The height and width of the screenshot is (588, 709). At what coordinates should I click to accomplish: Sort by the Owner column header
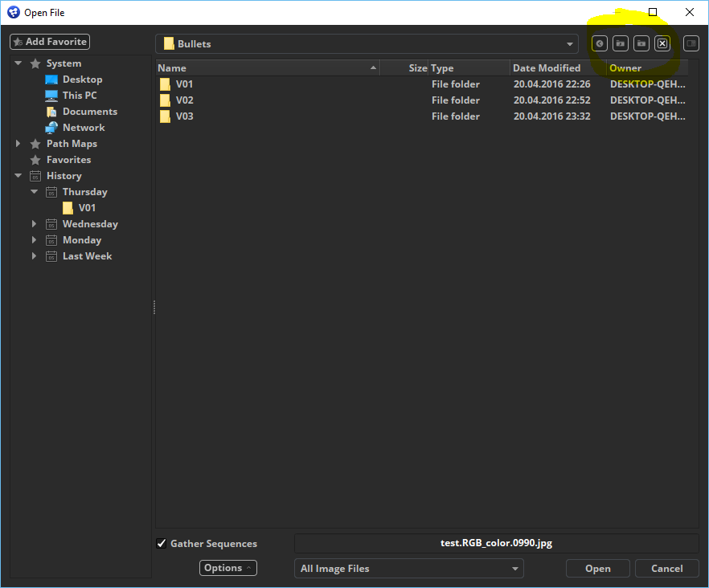click(648, 68)
